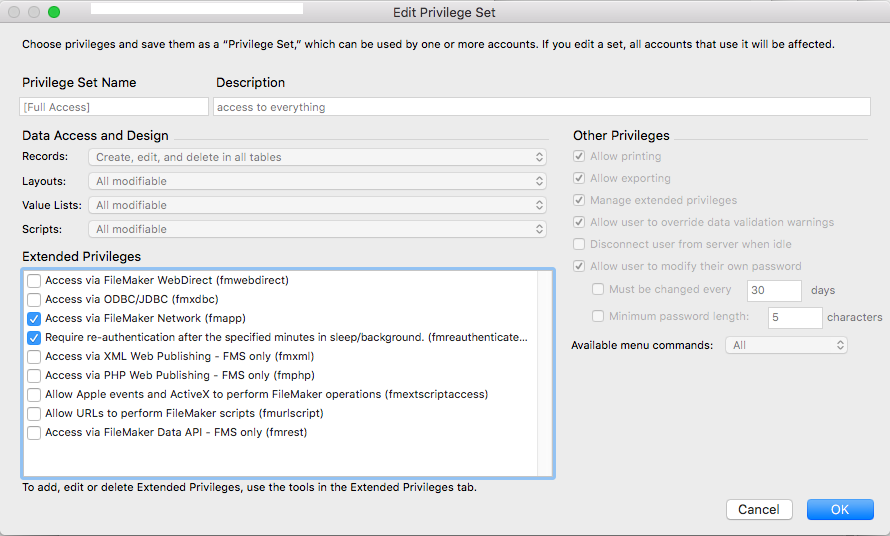890x536 pixels.
Task: Click the Privilege Set Name field
Action: coord(114,107)
